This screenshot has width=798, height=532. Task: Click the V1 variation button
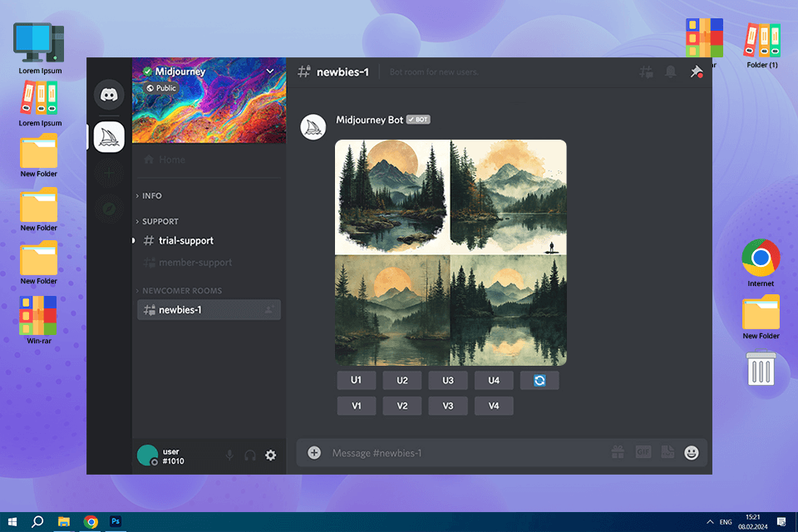click(x=357, y=406)
